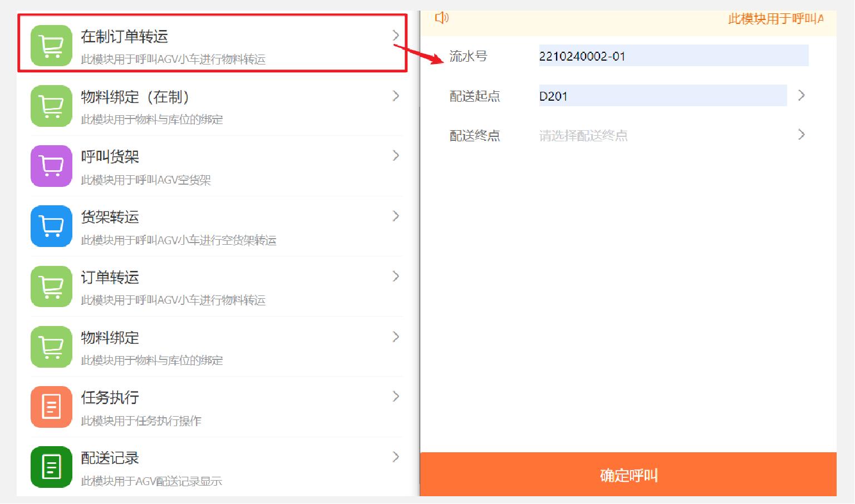Click the green 配送记录 list icon

pyautogui.click(x=51, y=467)
